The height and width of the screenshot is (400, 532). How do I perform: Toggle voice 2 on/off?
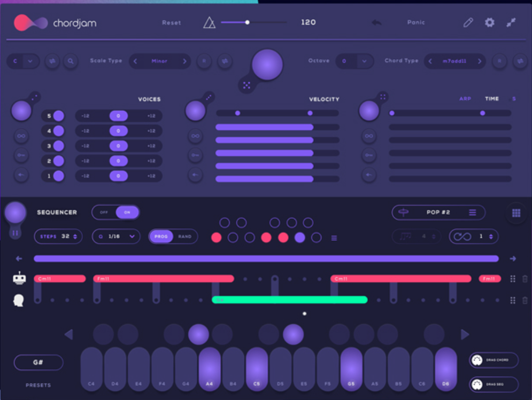pyautogui.click(x=58, y=161)
